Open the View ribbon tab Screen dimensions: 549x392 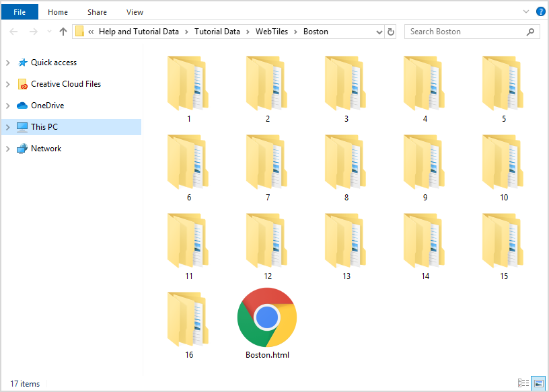click(x=135, y=12)
